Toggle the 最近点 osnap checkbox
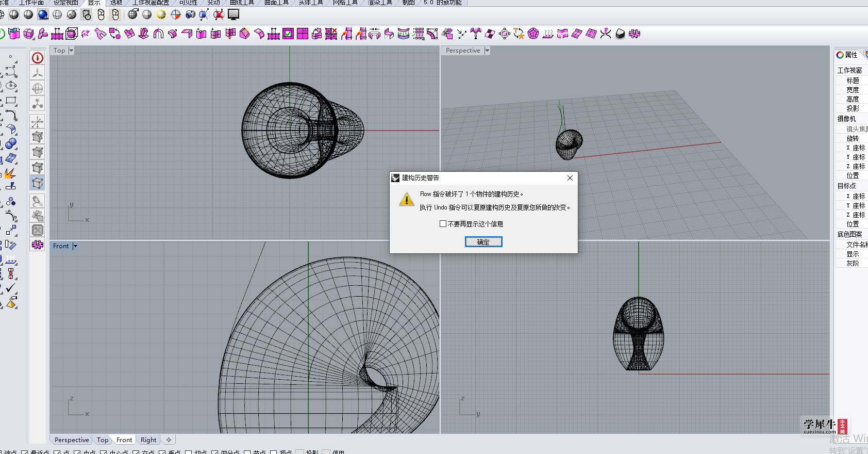 (25, 452)
